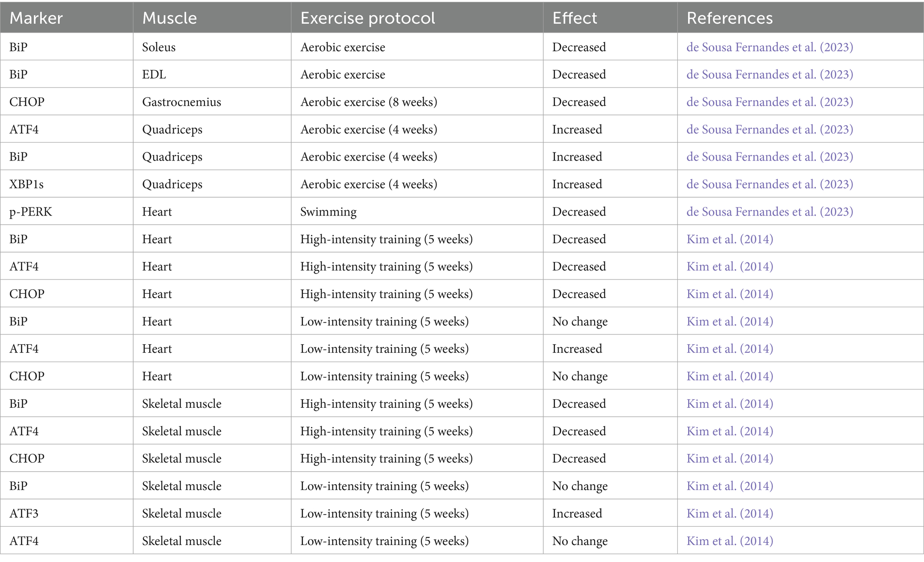Viewport: 924px width, 562px height.
Task: Open the reference link in the p-PERK Swimming row
Action: click(x=769, y=211)
